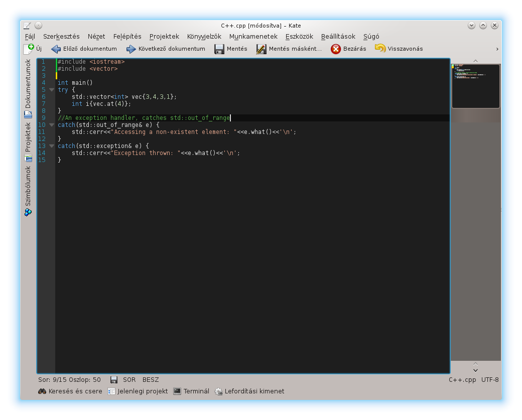Click the 'int main()' line

(75, 82)
